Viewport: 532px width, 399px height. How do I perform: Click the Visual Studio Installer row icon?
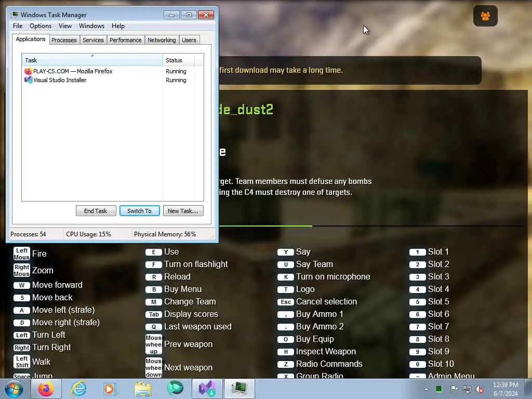tap(28, 80)
